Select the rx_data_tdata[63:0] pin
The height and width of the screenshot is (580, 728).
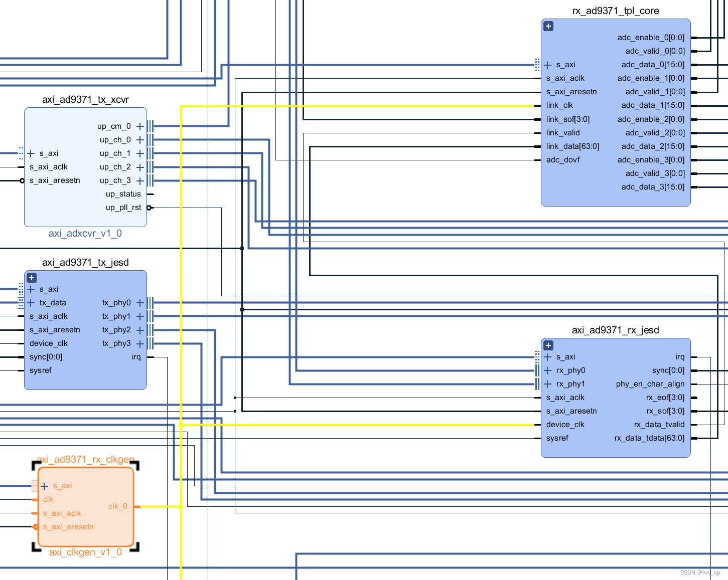pyautogui.click(x=649, y=438)
